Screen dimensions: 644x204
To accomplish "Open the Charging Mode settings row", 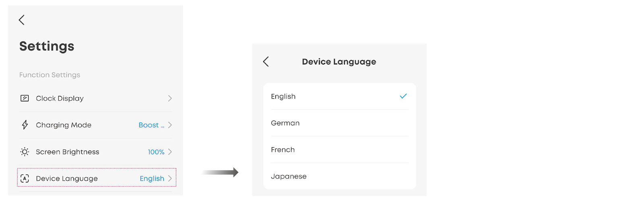I will (64, 125).
